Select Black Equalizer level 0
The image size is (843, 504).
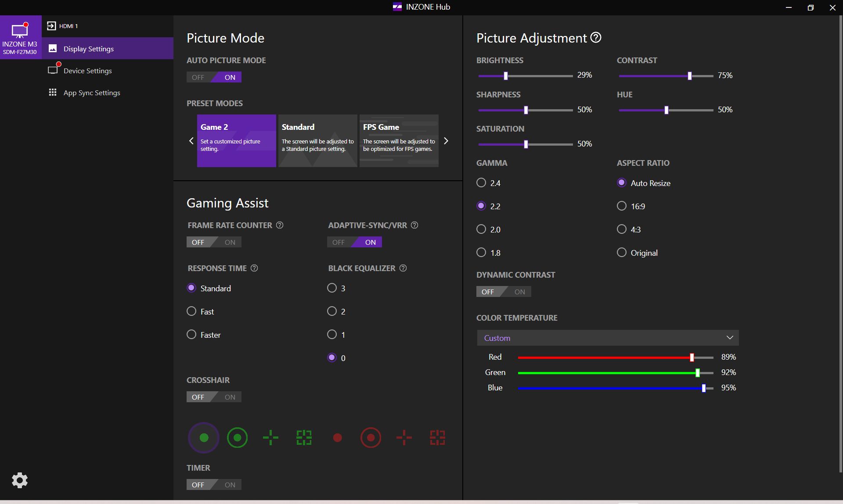[332, 357]
